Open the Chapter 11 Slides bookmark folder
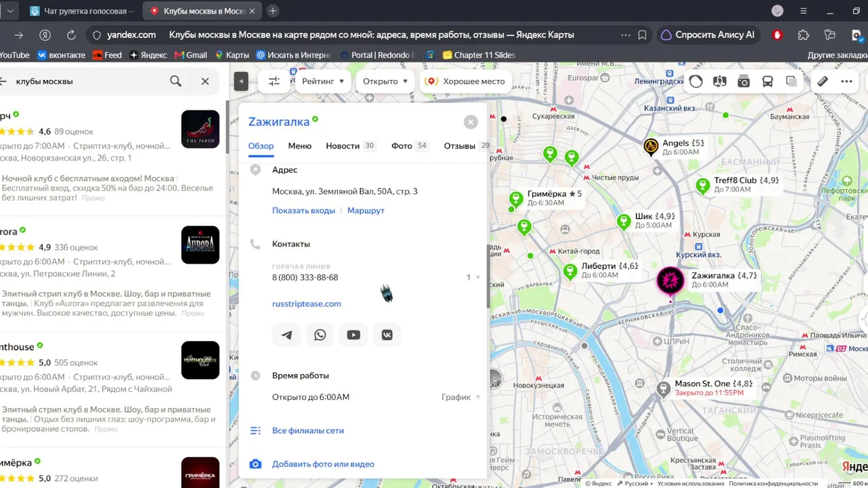The height and width of the screenshot is (488, 868). [479, 55]
